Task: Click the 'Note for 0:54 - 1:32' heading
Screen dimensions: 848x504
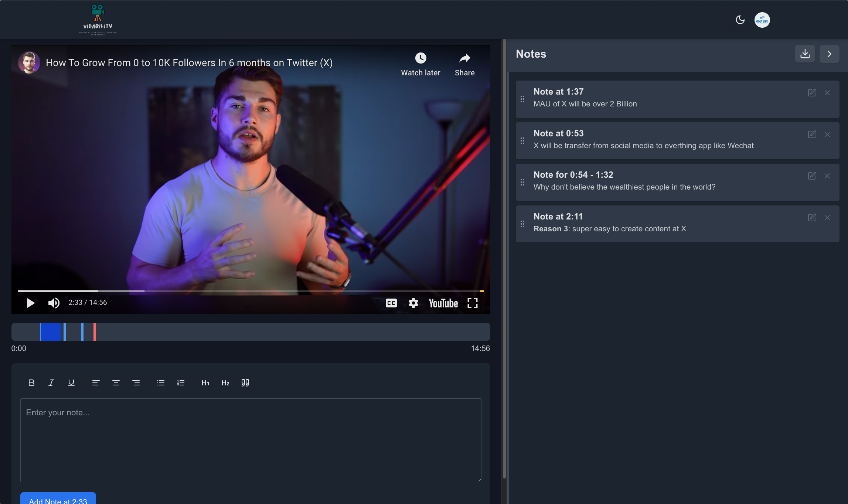Action: click(573, 175)
